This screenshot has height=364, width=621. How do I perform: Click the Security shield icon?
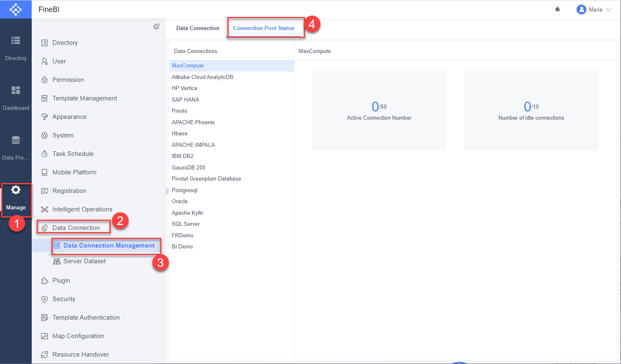tap(44, 299)
